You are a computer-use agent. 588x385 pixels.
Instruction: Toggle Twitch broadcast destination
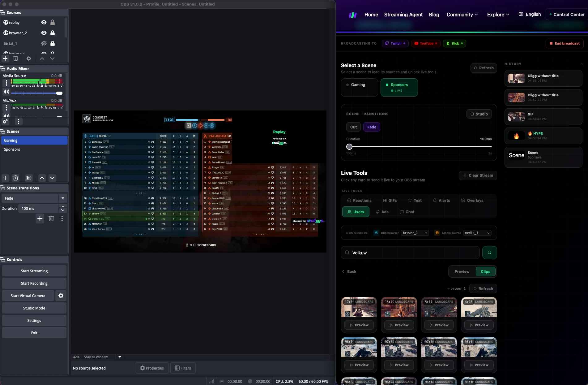tap(395, 43)
